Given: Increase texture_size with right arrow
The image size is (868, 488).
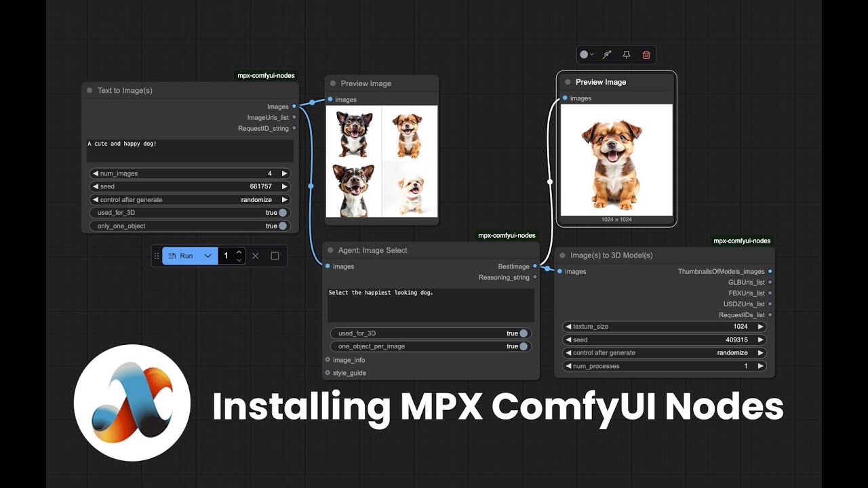Looking at the screenshot, I should (x=761, y=327).
